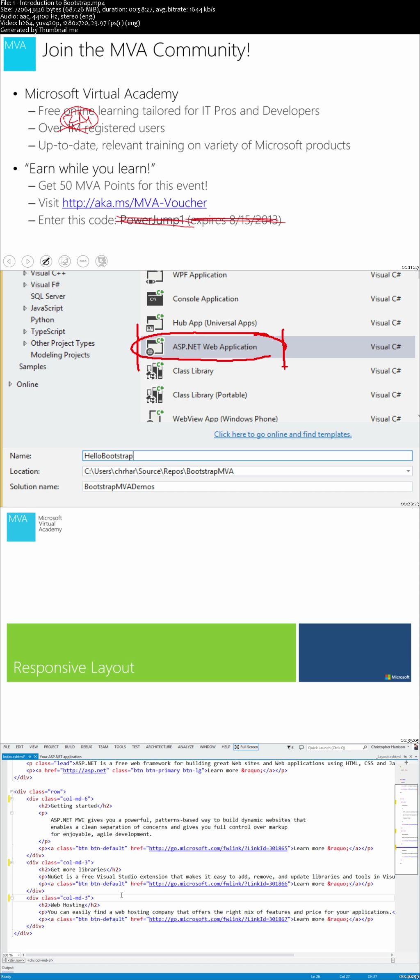Open asp.net hyperlink in code

pyautogui.click(x=84, y=771)
